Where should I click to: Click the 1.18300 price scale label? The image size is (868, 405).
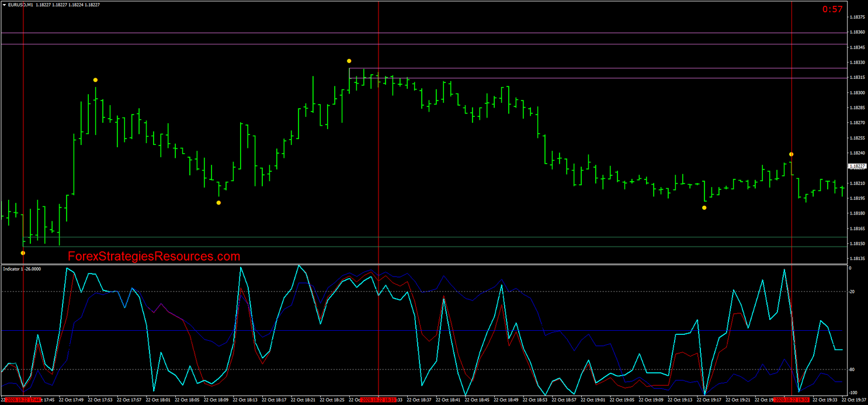(x=857, y=93)
